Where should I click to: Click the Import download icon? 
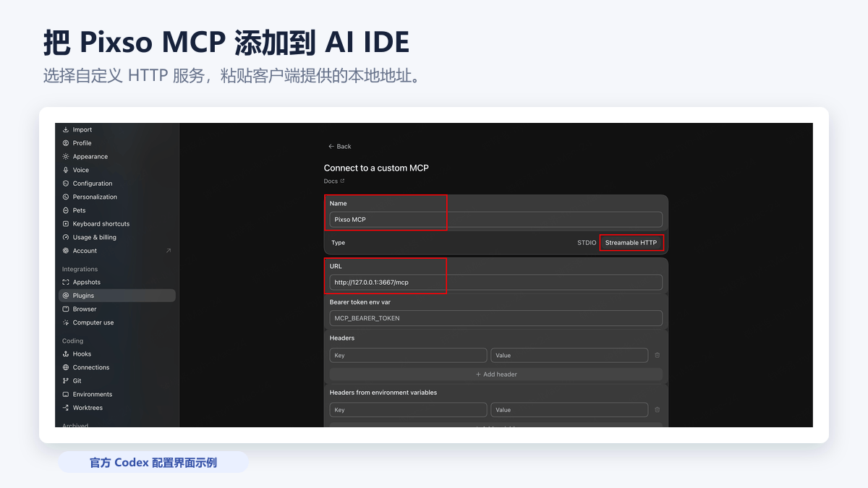pos(66,130)
